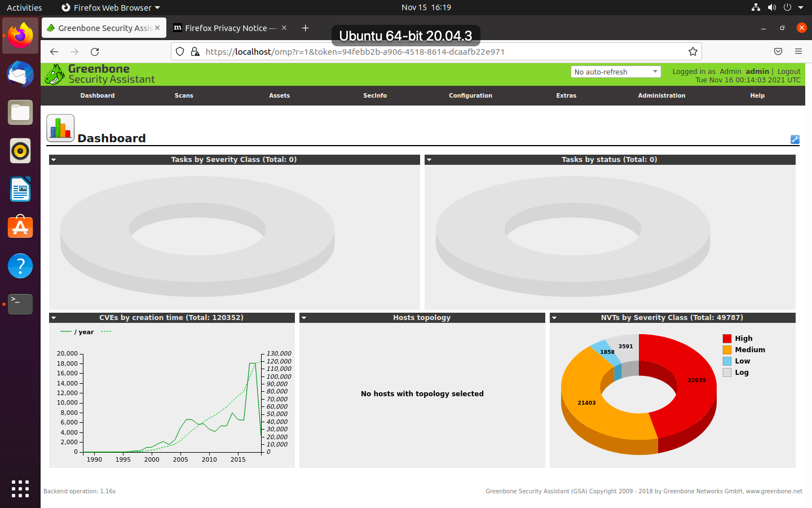Click the Greenbone dragon logo icon
The height and width of the screenshot is (508, 812).
pyautogui.click(x=55, y=74)
